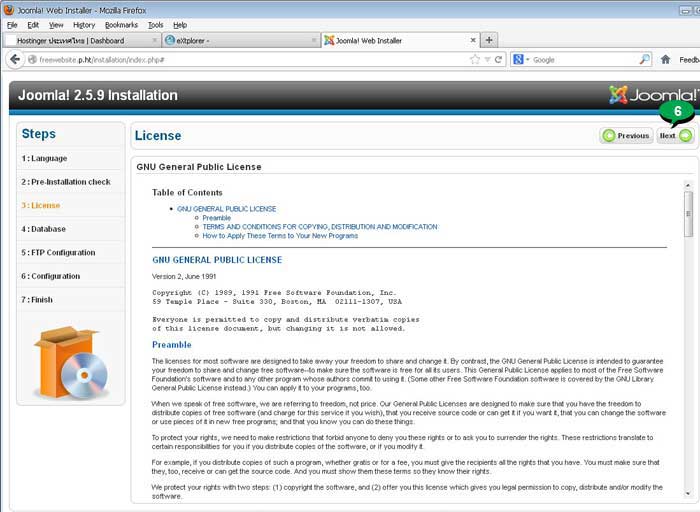Click the browser back arrow button

(x=15, y=59)
